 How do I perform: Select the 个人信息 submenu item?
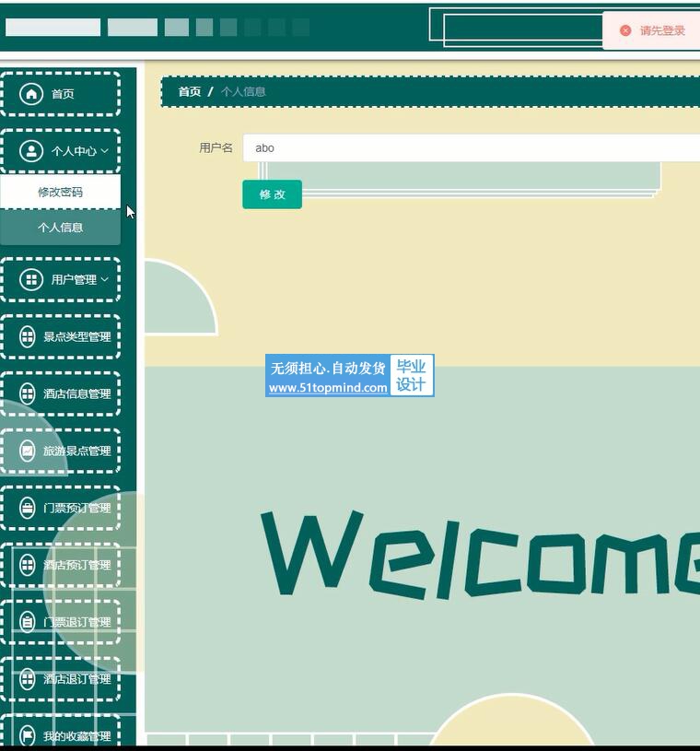[x=60, y=228]
